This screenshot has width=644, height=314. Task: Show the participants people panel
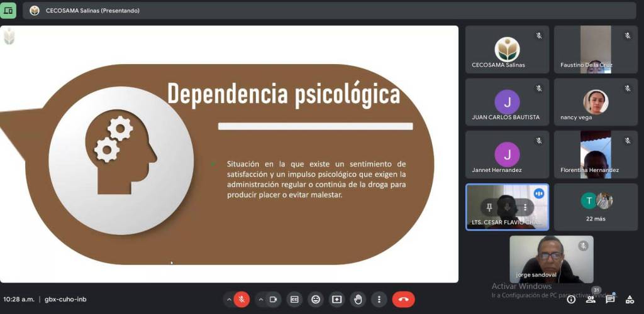[591, 300]
